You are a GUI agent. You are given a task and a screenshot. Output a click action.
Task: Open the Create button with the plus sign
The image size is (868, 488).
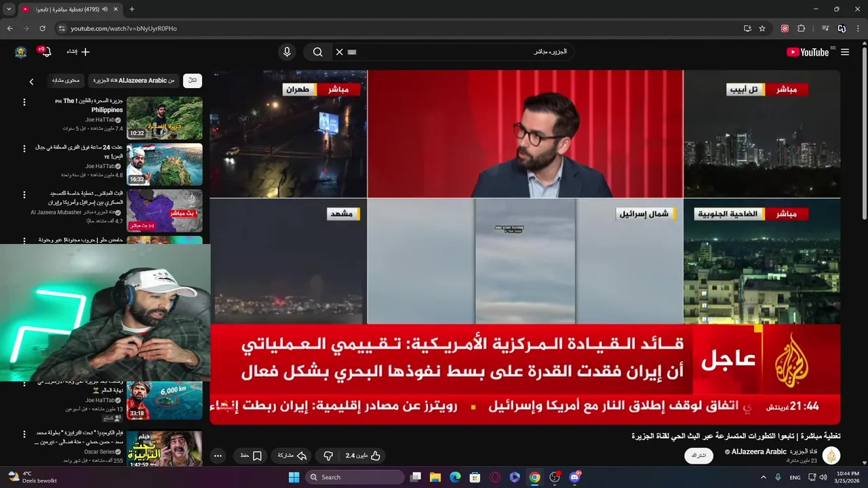(79, 52)
